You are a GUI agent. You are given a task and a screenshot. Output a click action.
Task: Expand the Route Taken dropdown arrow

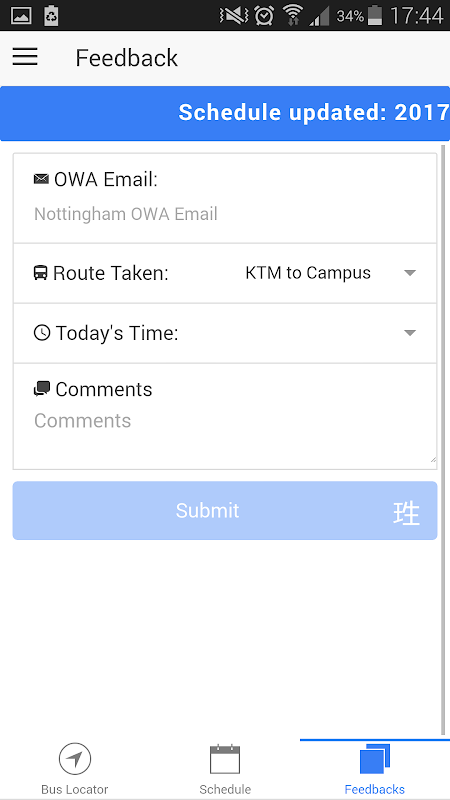(x=410, y=273)
